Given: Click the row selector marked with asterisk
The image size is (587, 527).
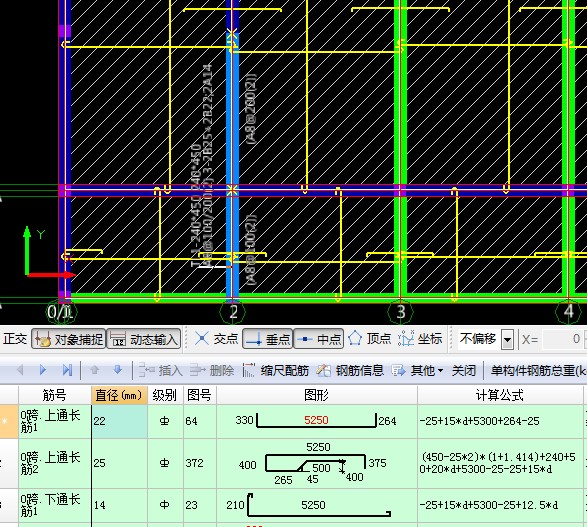Looking at the screenshot, I should 9,421.
